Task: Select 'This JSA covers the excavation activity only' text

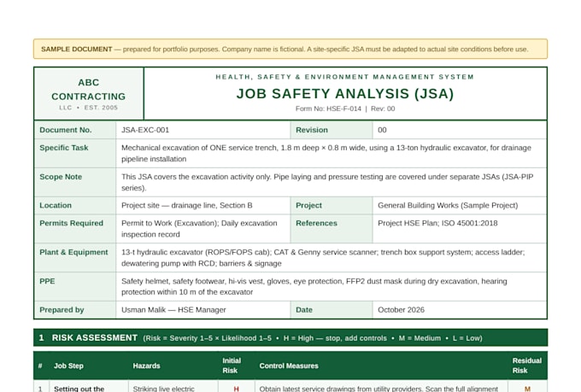Action: pos(327,182)
